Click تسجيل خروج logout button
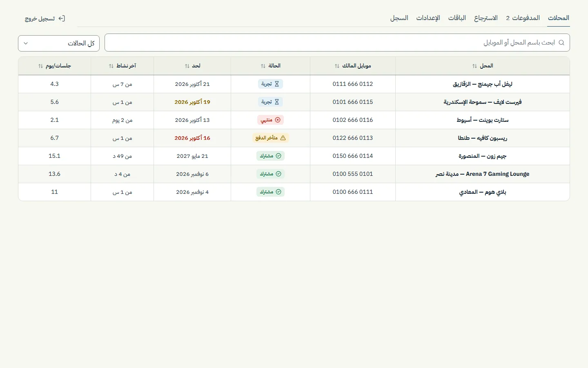The image size is (588, 368). 45,18
